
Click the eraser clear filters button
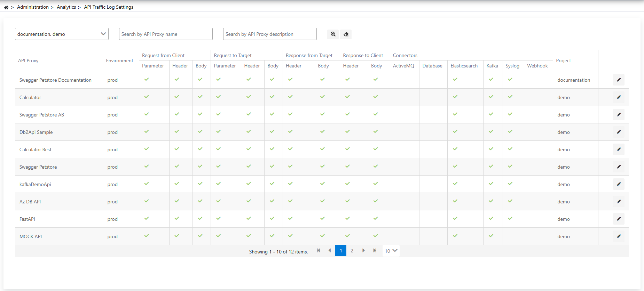(x=346, y=34)
